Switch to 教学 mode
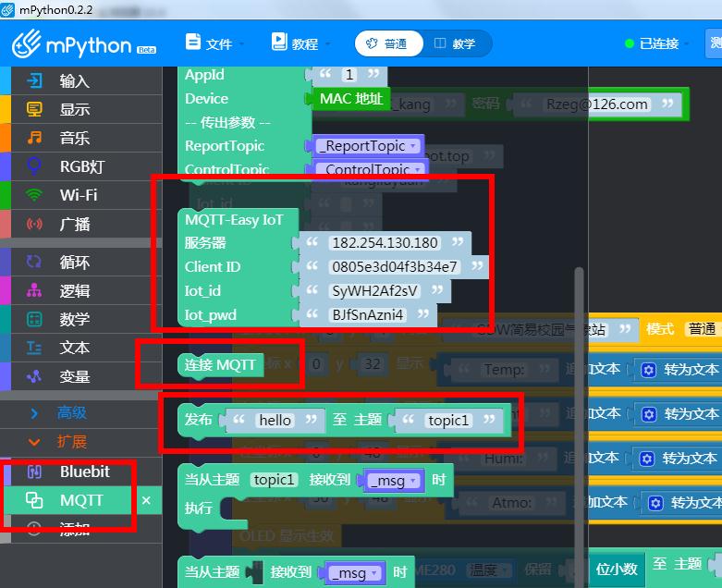Screen dimensions: 722x588 (x=455, y=43)
